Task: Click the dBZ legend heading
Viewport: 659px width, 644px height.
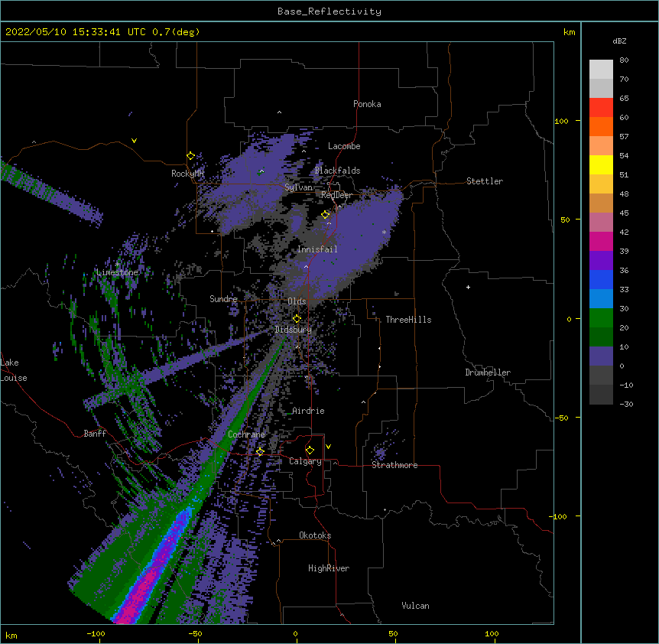Action: tap(619, 41)
